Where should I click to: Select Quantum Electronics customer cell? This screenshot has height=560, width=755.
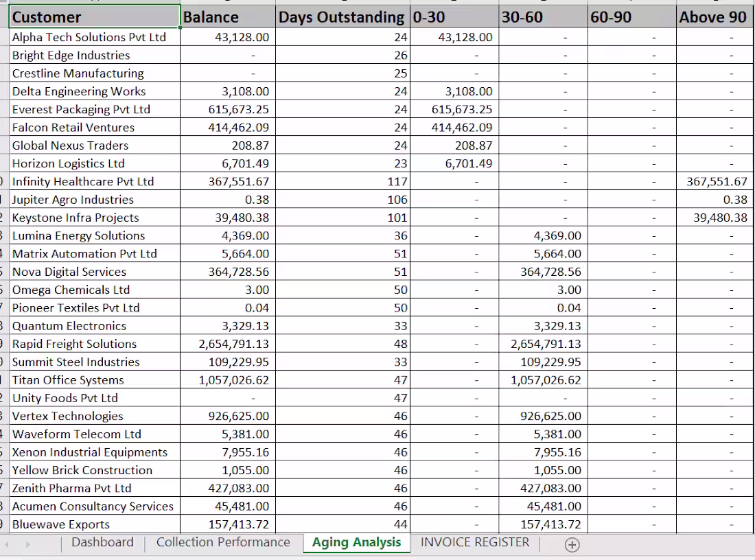tap(95, 326)
